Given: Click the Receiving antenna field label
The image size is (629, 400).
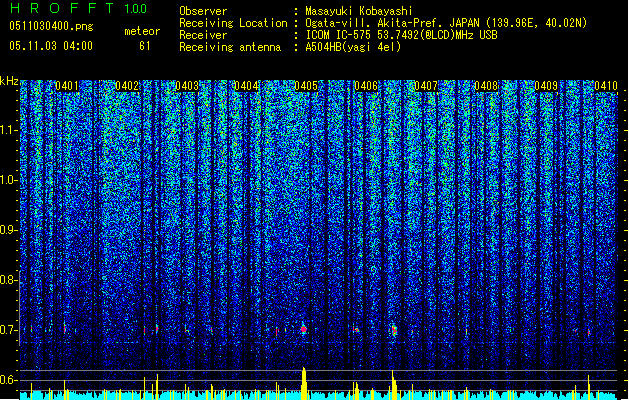Looking at the screenshot, I should coord(230,47).
